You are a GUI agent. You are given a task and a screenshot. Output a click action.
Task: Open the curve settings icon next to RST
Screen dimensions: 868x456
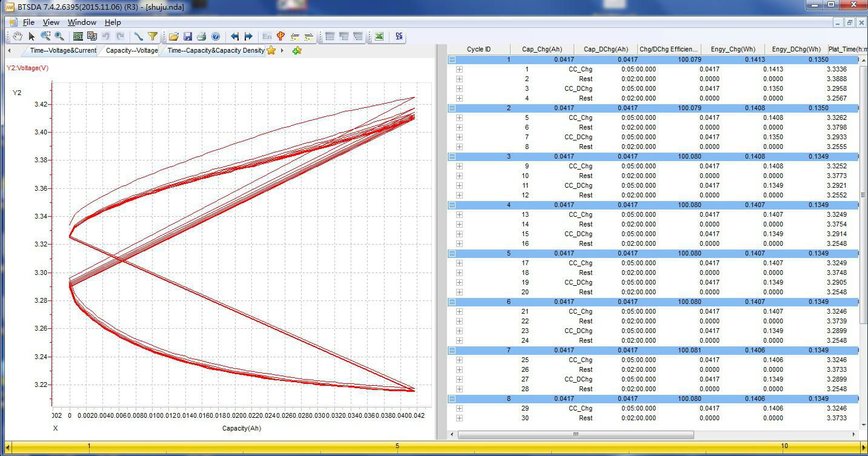pos(91,36)
